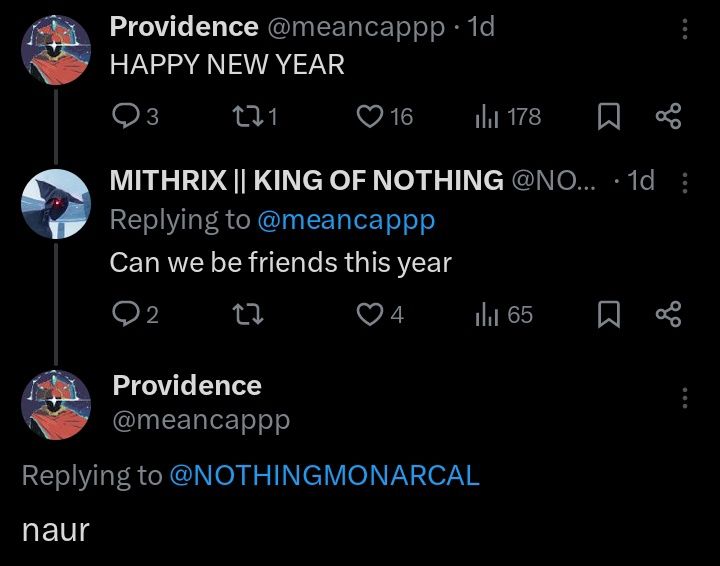Share Mithrix's reply tweet

(669, 314)
